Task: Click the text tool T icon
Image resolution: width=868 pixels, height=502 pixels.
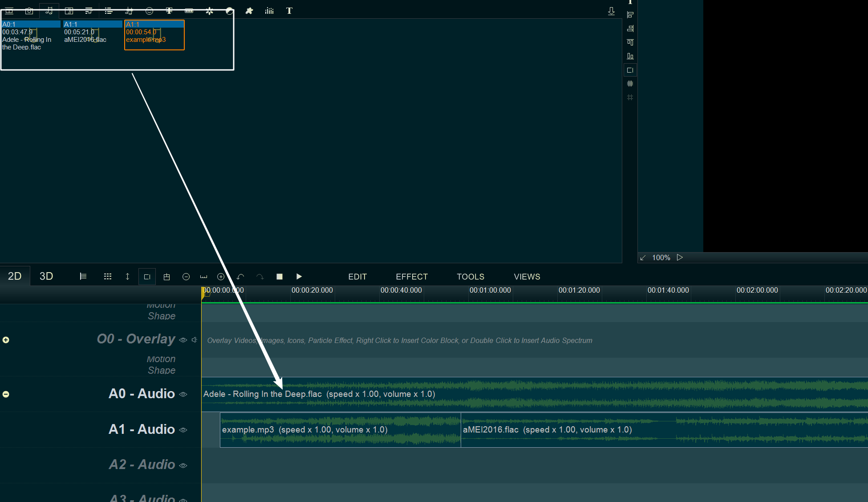Action: pyautogui.click(x=289, y=10)
